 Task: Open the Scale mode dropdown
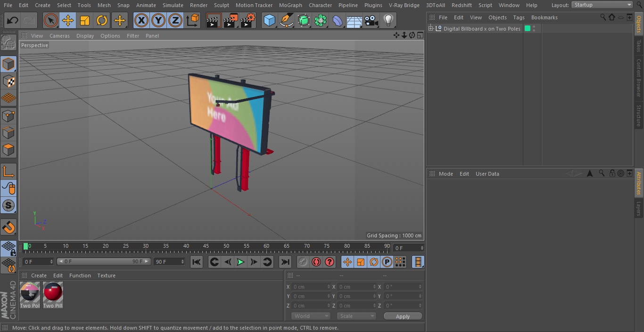click(356, 316)
